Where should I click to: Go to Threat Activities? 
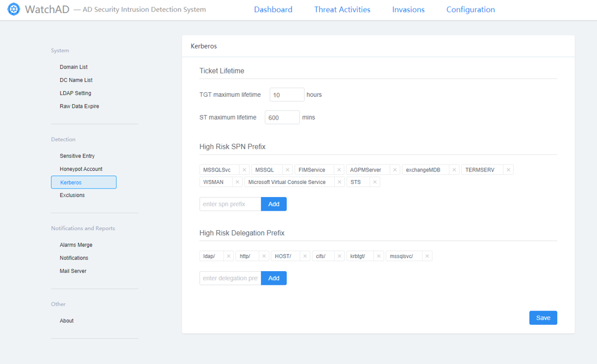coord(342,10)
